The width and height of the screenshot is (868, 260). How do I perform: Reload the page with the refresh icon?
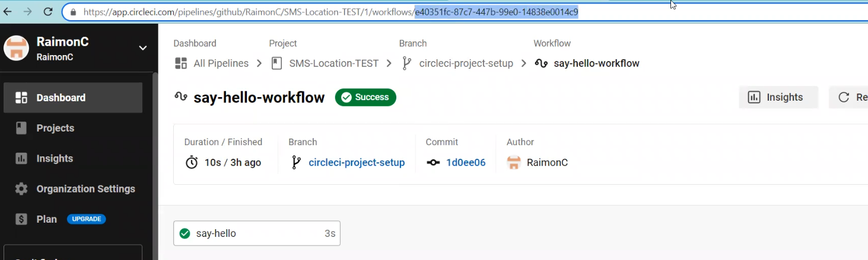pyautogui.click(x=48, y=12)
